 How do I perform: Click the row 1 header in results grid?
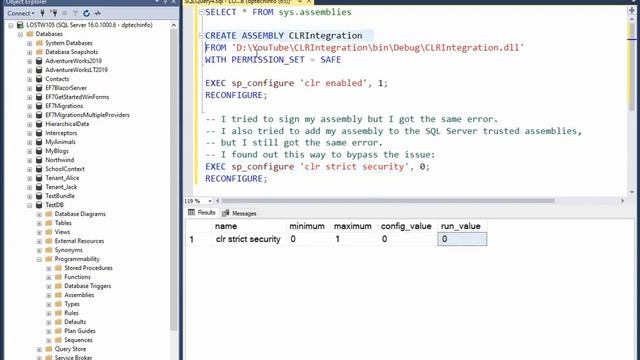point(199,239)
